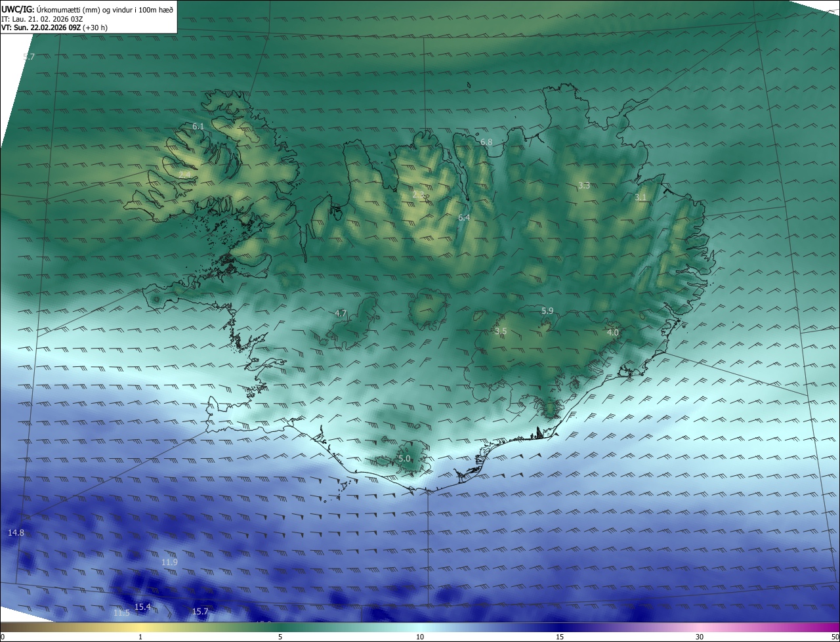The image size is (840, 642).
Task: Click the 11.5 value label
Action: pyautogui.click(x=121, y=613)
